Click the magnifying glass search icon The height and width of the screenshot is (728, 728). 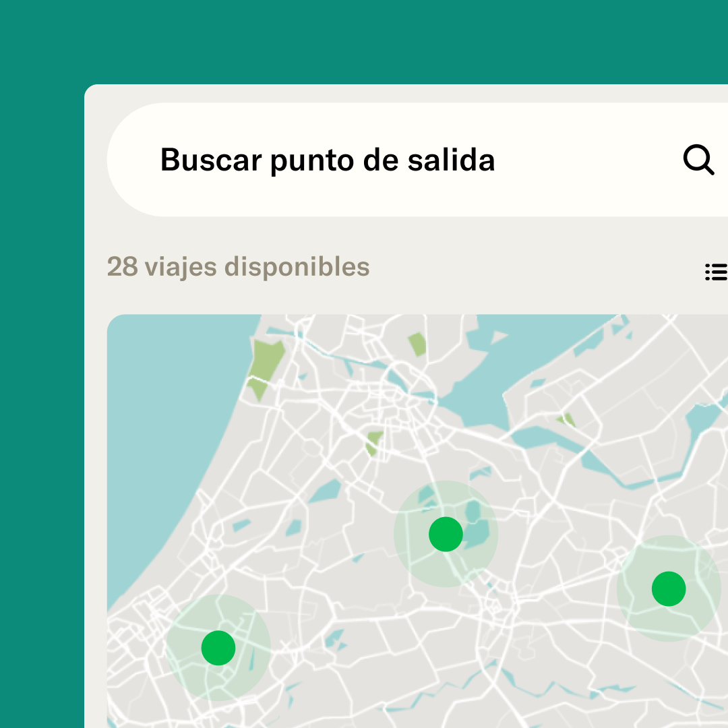click(698, 160)
